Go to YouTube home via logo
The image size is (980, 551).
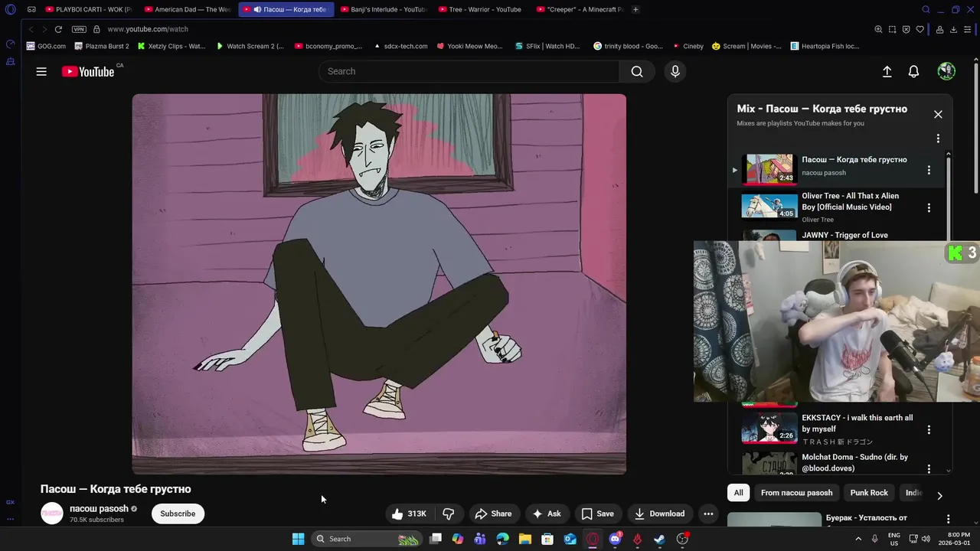click(x=88, y=71)
